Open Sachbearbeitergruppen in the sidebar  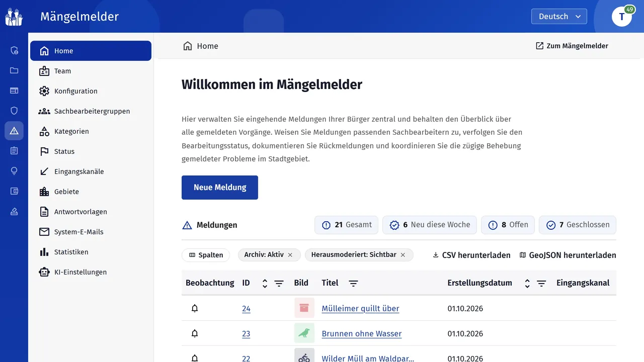point(91,111)
